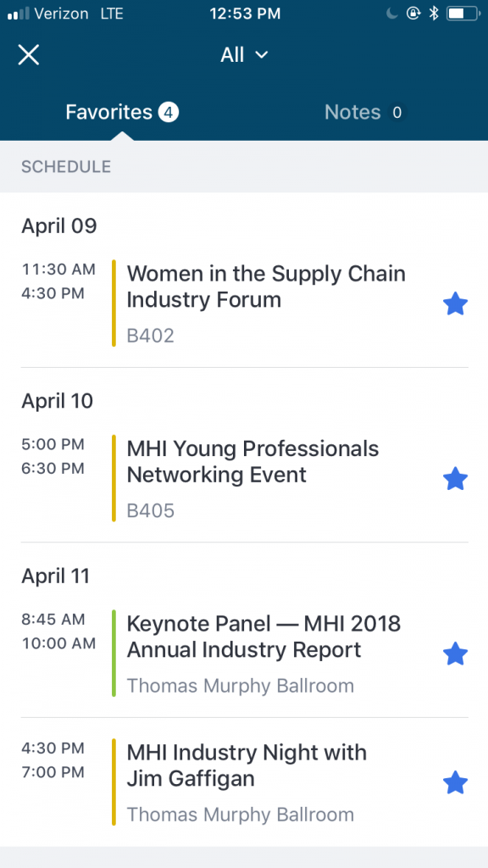Unfavorite the Women in Supply Chain Forum
This screenshot has height=868, width=488.
[x=455, y=303]
